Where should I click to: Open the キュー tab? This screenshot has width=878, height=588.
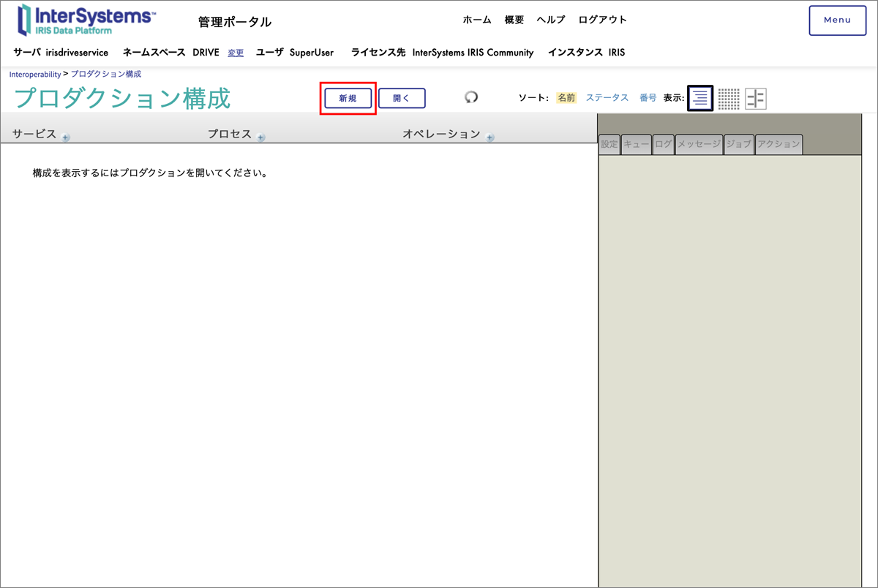coord(637,144)
